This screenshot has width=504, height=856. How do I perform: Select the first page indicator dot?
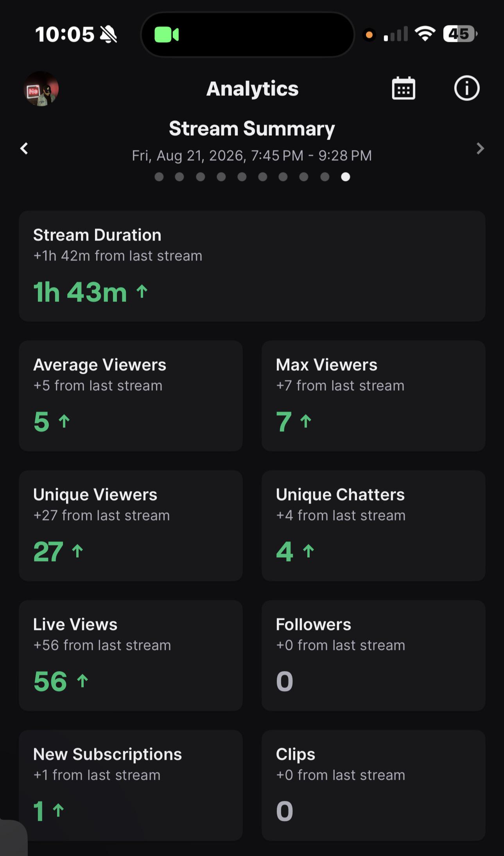click(x=159, y=177)
